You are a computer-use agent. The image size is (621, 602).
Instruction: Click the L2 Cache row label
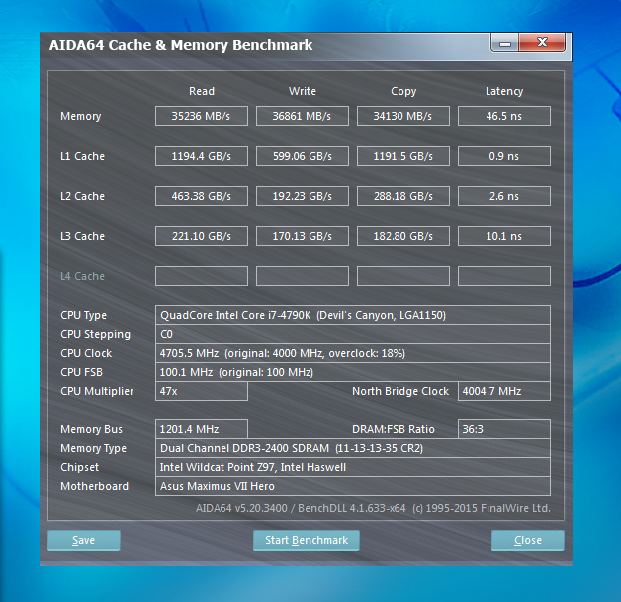click(x=82, y=196)
